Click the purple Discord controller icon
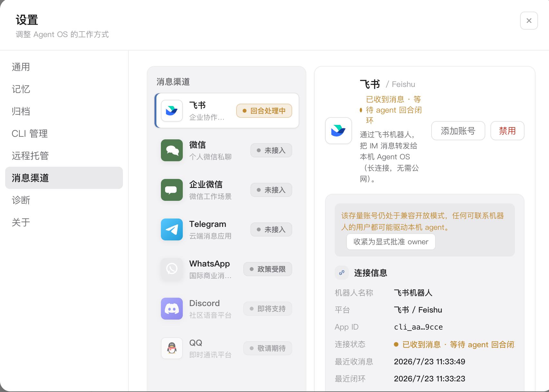 pos(172,309)
